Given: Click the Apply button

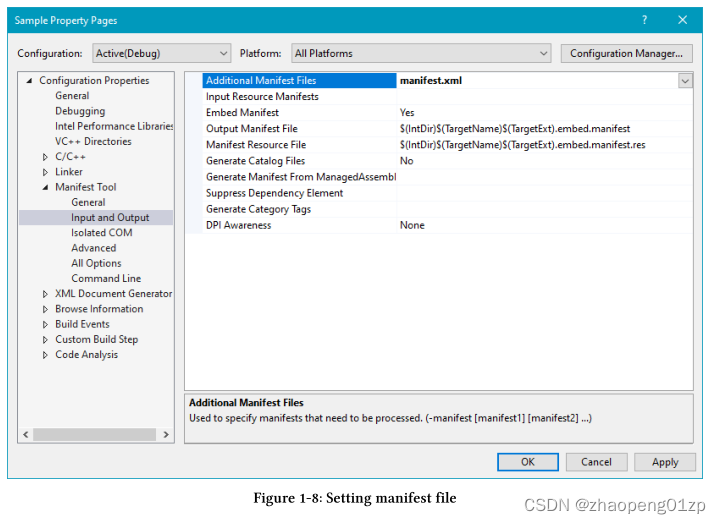Looking at the screenshot, I should (x=665, y=462).
